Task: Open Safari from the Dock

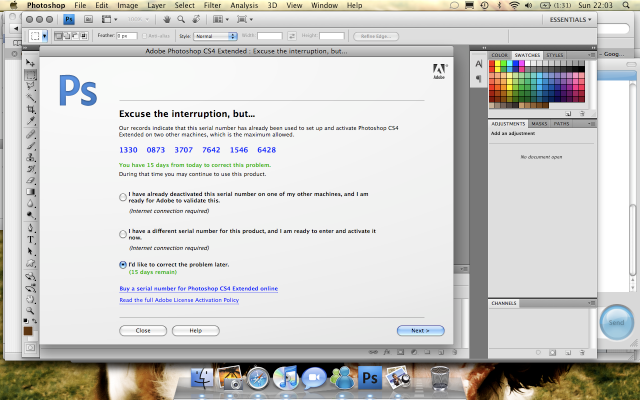Action: pos(258,378)
